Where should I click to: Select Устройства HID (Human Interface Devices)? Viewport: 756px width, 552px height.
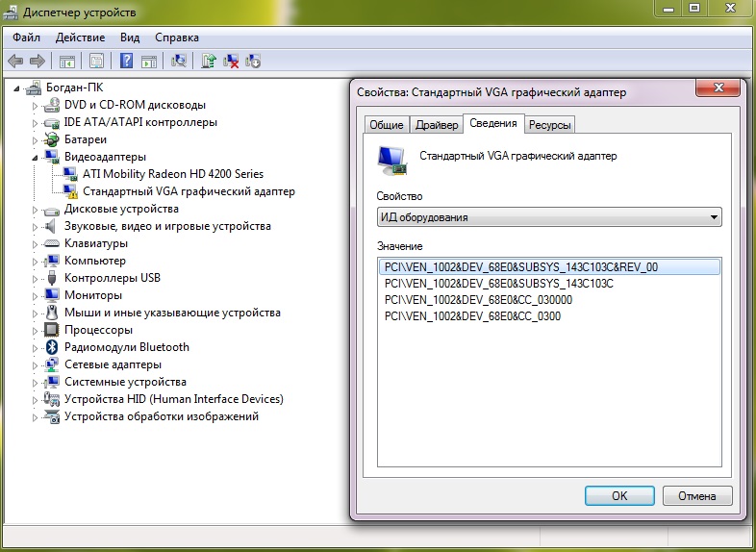(x=174, y=399)
